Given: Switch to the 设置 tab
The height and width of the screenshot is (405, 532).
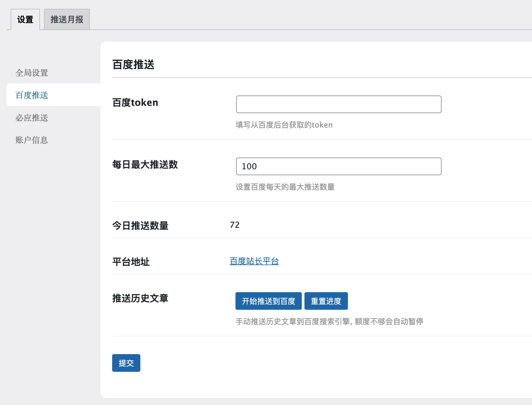Looking at the screenshot, I should pyautogui.click(x=25, y=20).
